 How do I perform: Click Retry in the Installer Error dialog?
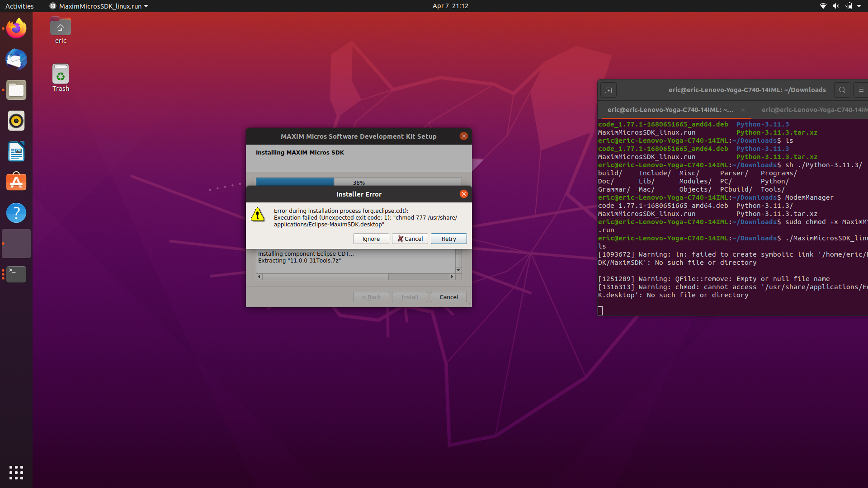pyautogui.click(x=448, y=239)
